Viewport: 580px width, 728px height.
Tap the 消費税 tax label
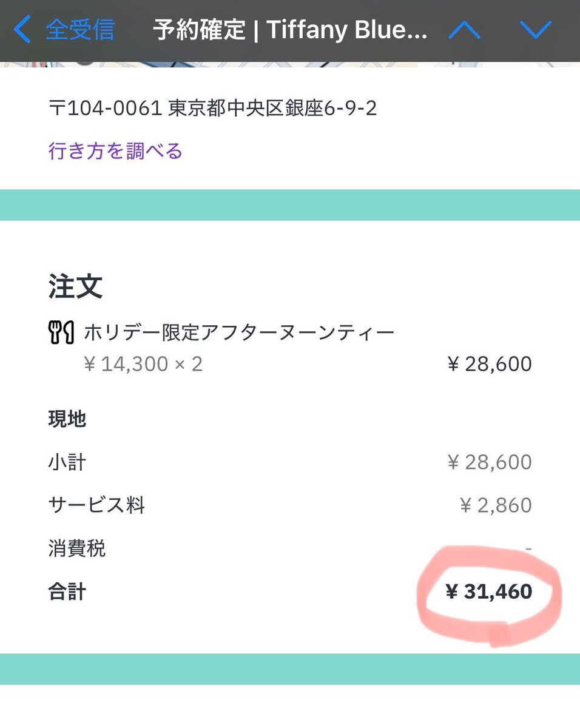point(77,548)
